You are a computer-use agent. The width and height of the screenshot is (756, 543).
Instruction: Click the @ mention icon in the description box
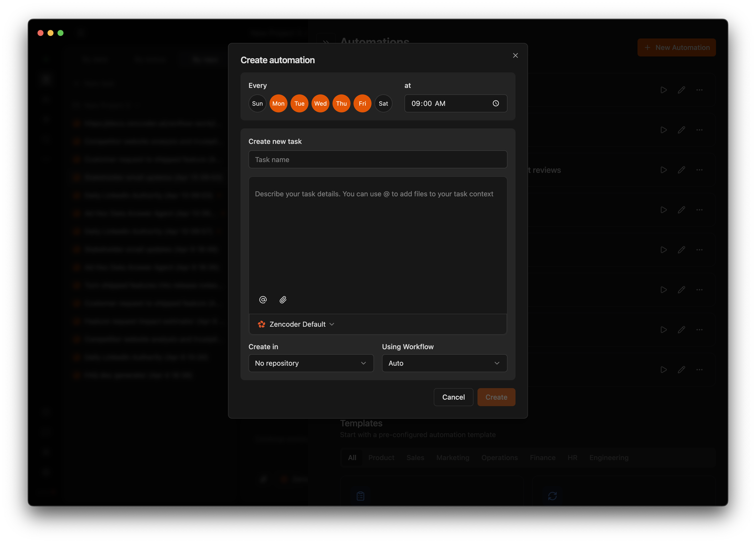pos(263,299)
